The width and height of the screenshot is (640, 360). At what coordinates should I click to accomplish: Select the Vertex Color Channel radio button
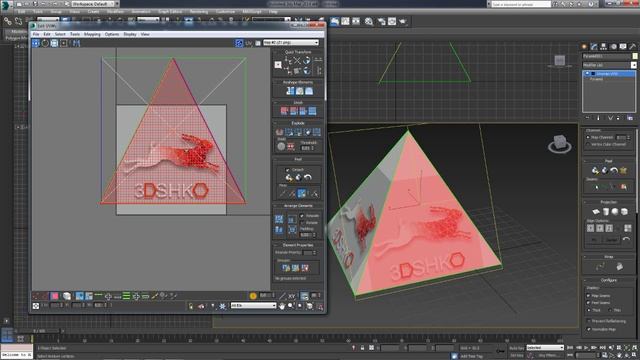coord(588,144)
